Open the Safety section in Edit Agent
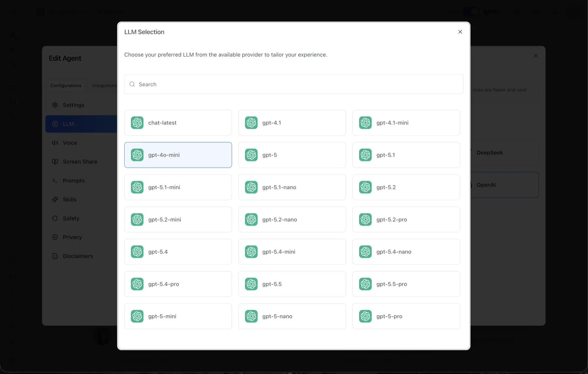 (x=82, y=218)
